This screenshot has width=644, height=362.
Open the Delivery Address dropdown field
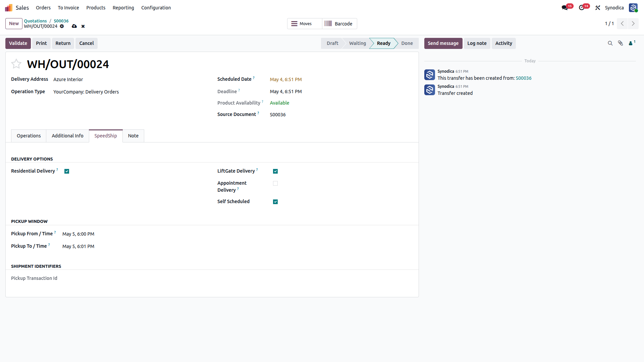(129, 79)
